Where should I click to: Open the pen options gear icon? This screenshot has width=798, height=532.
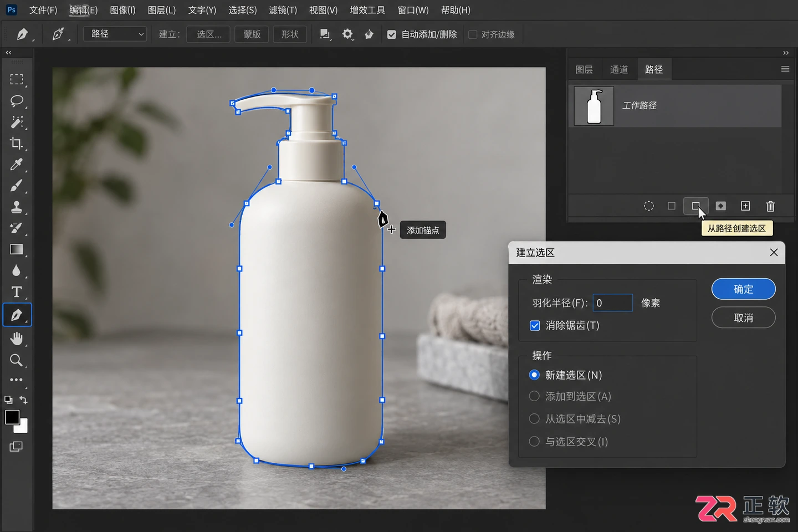[x=347, y=34]
